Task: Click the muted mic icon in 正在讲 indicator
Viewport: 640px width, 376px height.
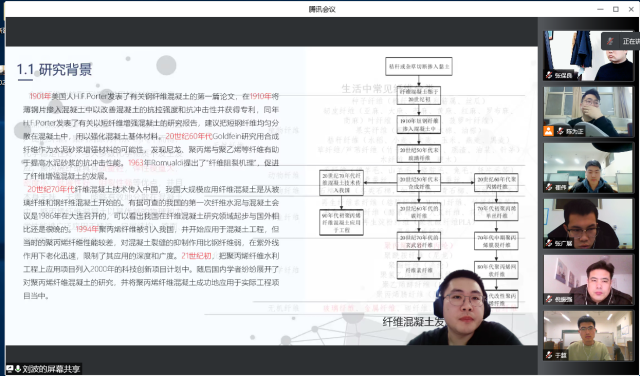Action: (x=611, y=41)
